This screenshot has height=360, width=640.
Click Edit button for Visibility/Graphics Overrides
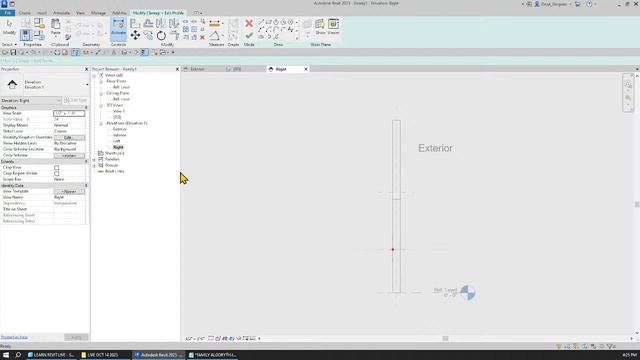tap(69, 138)
